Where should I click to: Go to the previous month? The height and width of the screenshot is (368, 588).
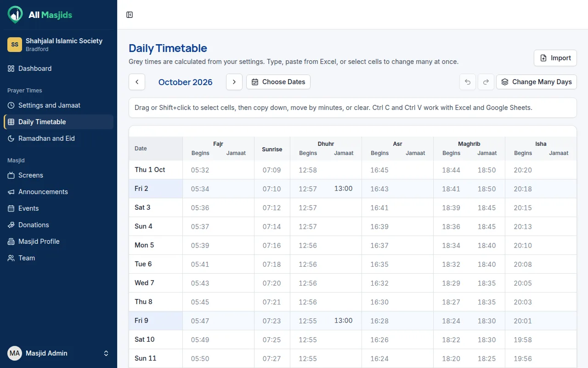(x=137, y=82)
